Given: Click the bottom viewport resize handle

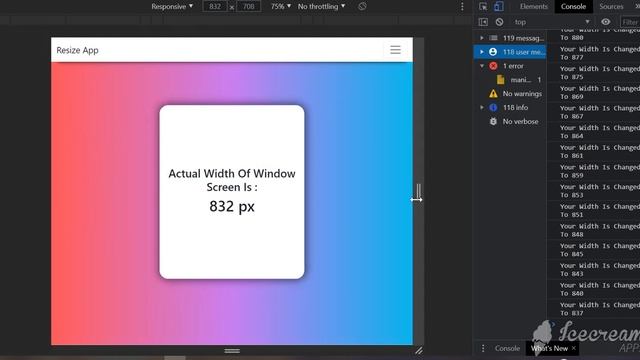Looking at the screenshot, I should point(232,351).
